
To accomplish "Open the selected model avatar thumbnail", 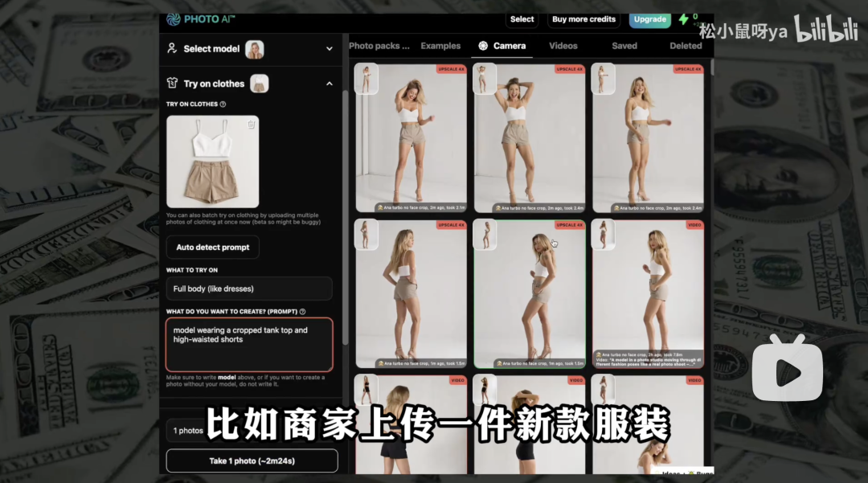I will pyautogui.click(x=255, y=49).
